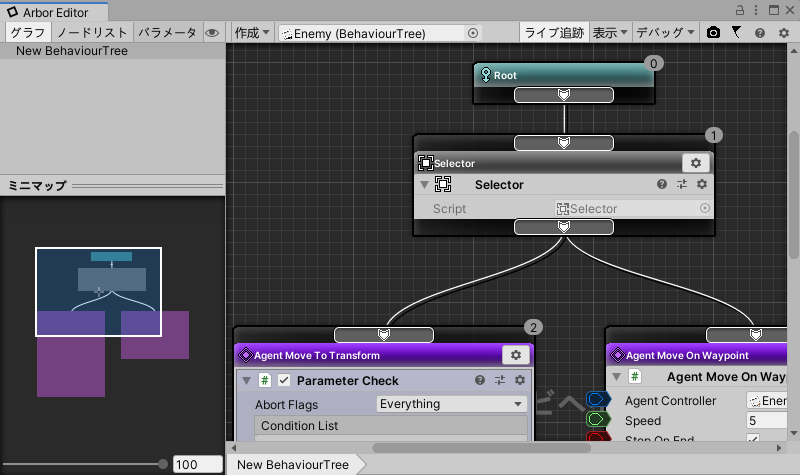
Task: Open the 作成 create dropdown
Action: coord(252,33)
